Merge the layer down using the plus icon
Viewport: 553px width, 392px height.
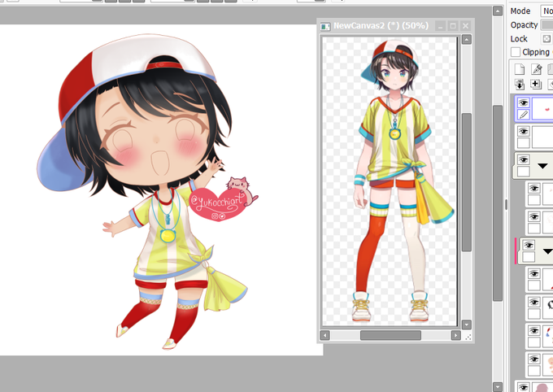[x=536, y=85]
